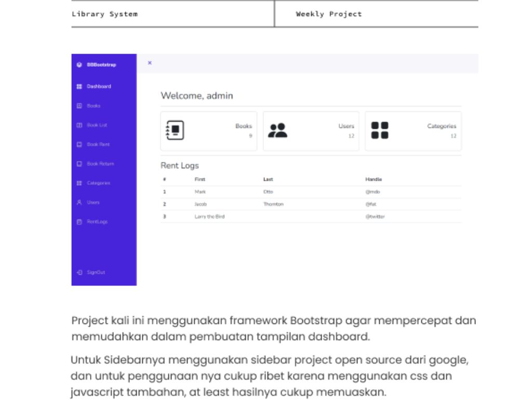This screenshot has height=402, width=532.
Task: Open the Users sidebar item
Action: click(x=93, y=203)
